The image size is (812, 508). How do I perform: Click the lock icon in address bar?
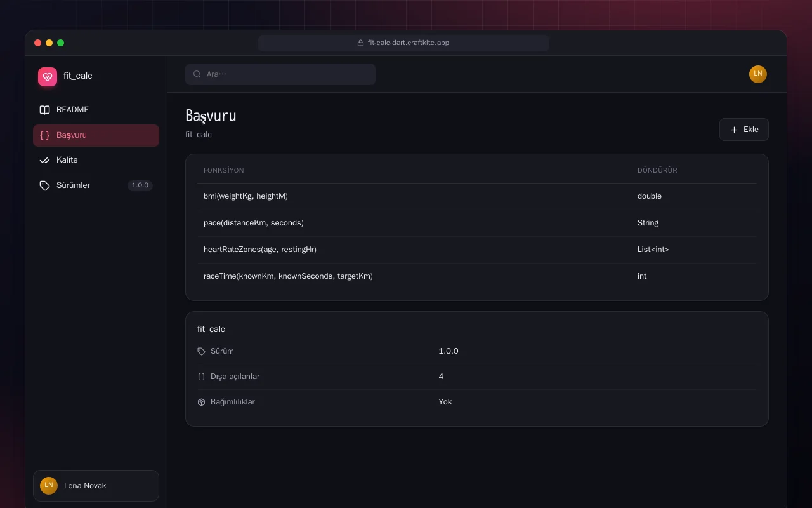361,43
